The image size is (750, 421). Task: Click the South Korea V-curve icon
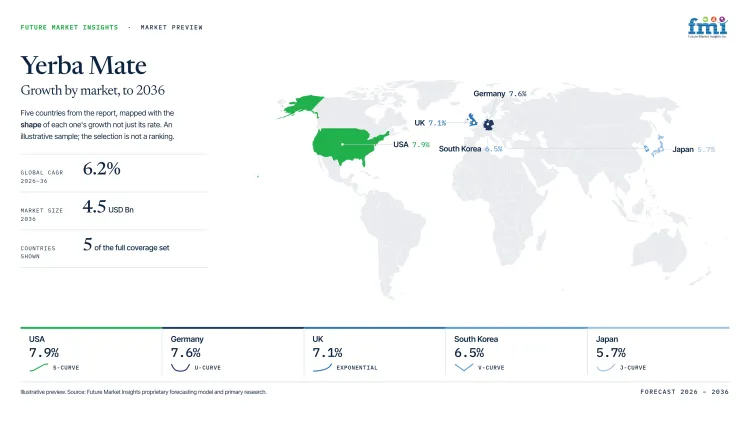point(463,367)
